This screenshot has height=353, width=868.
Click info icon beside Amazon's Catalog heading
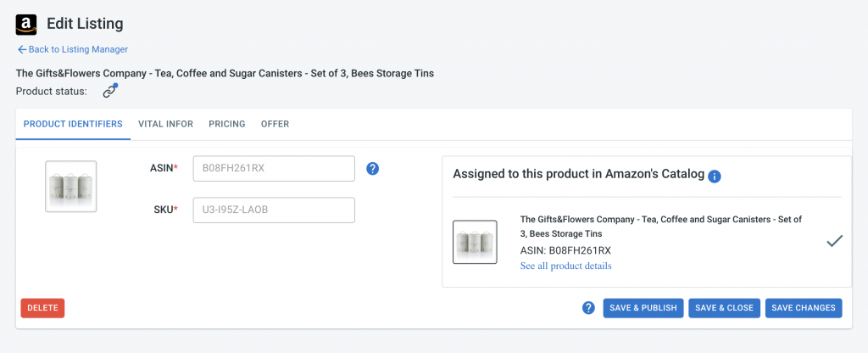coord(715,176)
